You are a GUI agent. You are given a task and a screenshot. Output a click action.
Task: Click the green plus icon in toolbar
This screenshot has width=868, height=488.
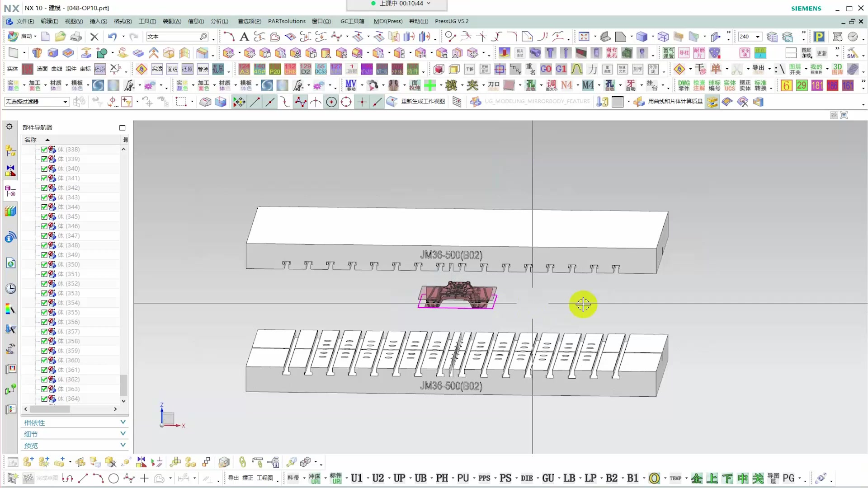point(430,85)
